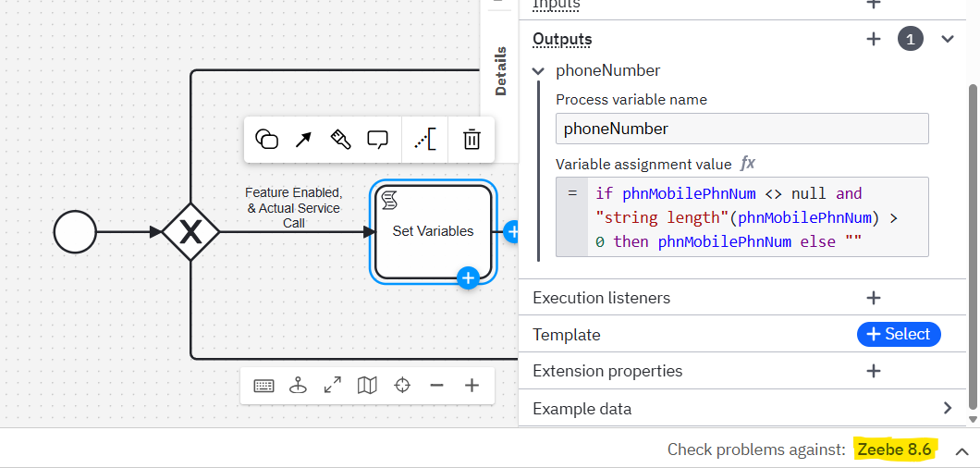980x468 pixels.
Task: Add a new Execution listener
Action: pyautogui.click(x=873, y=298)
